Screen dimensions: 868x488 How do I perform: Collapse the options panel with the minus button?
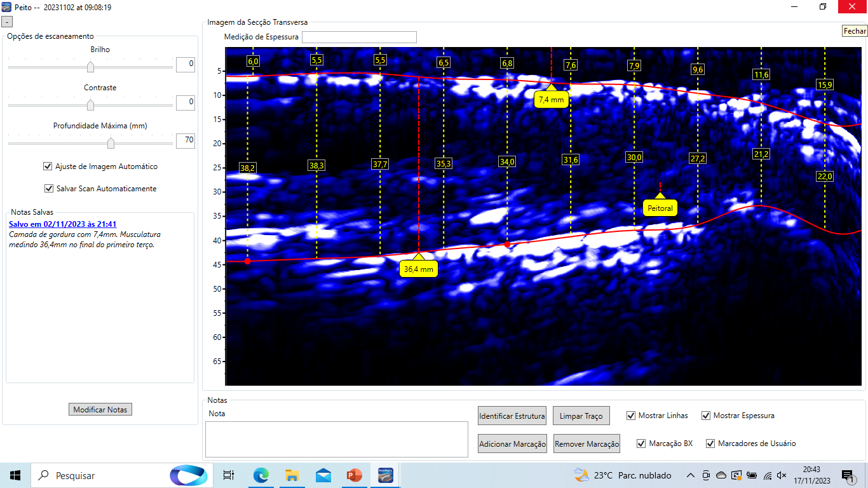(x=7, y=21)
